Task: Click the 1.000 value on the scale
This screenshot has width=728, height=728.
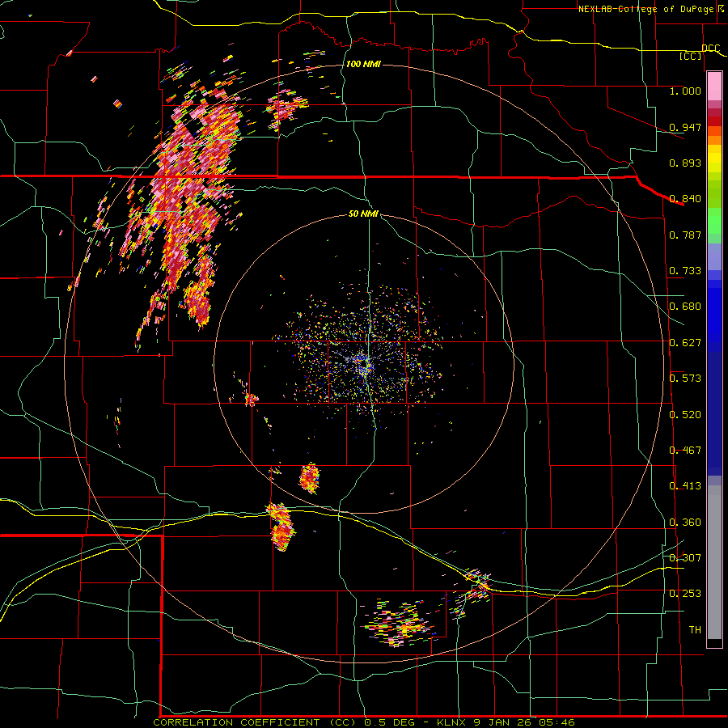Action: tap(685, 91)
